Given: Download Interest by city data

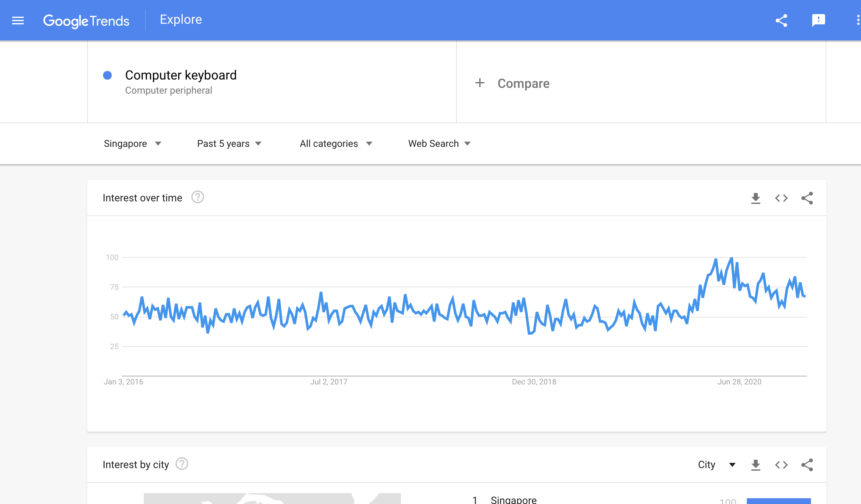Looking at the screenshot, I should (x=755, y=465).
